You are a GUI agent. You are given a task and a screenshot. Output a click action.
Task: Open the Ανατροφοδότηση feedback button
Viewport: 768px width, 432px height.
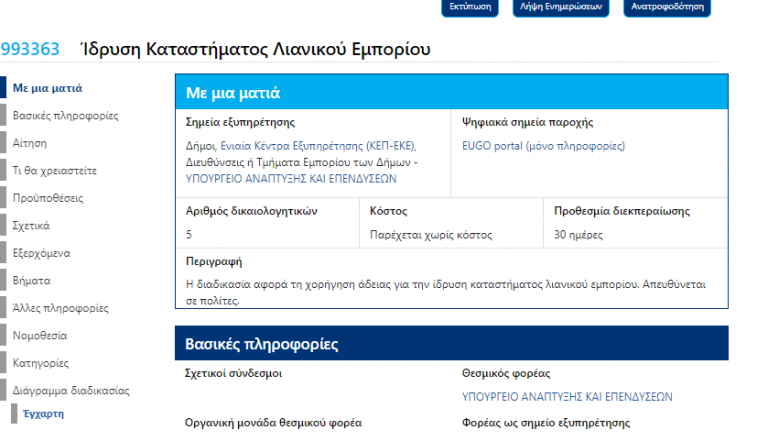pos(667,6)
